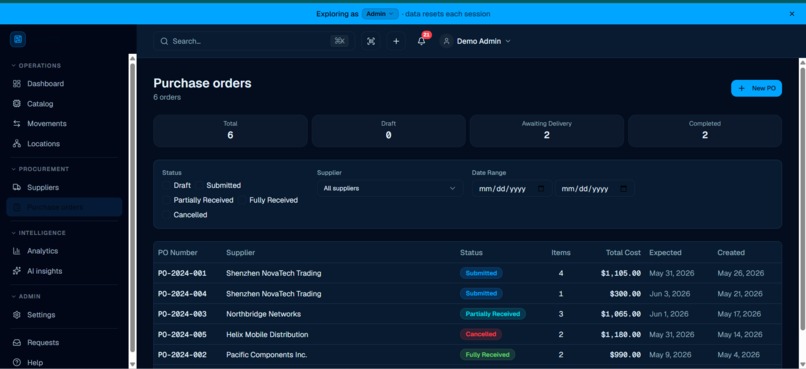Image resolution: width=806 pixels, height=369 pixels.
Task: Click the main content vertical scrollbar
Action: pyautogui.click(x=802, y=198)
